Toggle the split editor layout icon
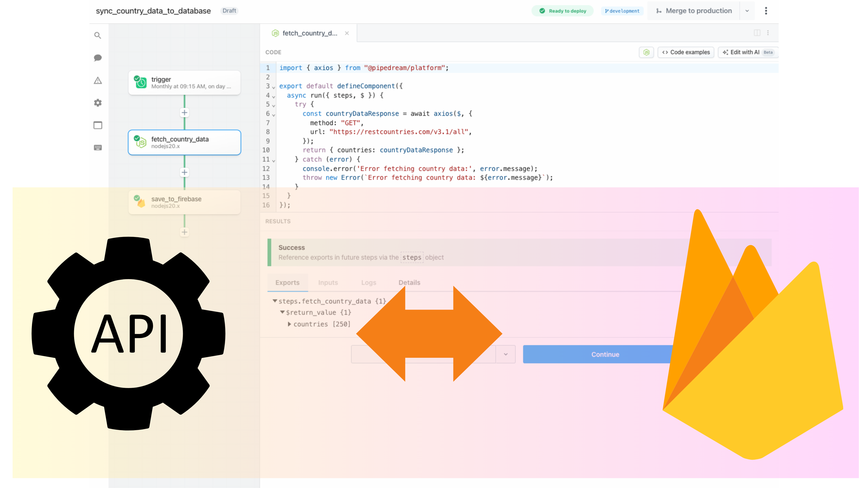The height and width of the screenshot is (488, 868). click(757, 33)
